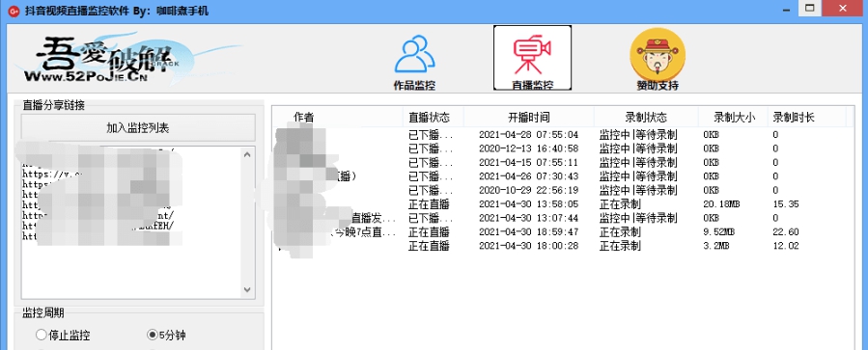
Task: Click 已下播 status in the 2021-04-28 row
Action: pos(431,135)
